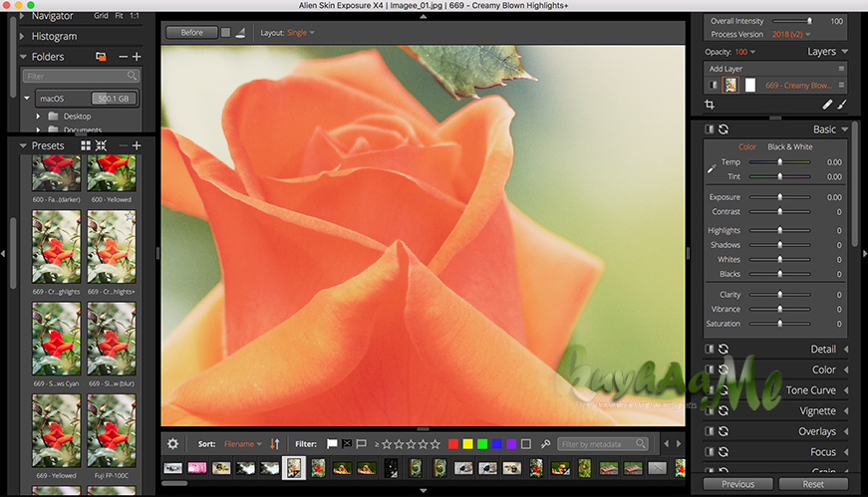
Task: Collapse all preset groups icon
Action: click(x=101, y=145)
